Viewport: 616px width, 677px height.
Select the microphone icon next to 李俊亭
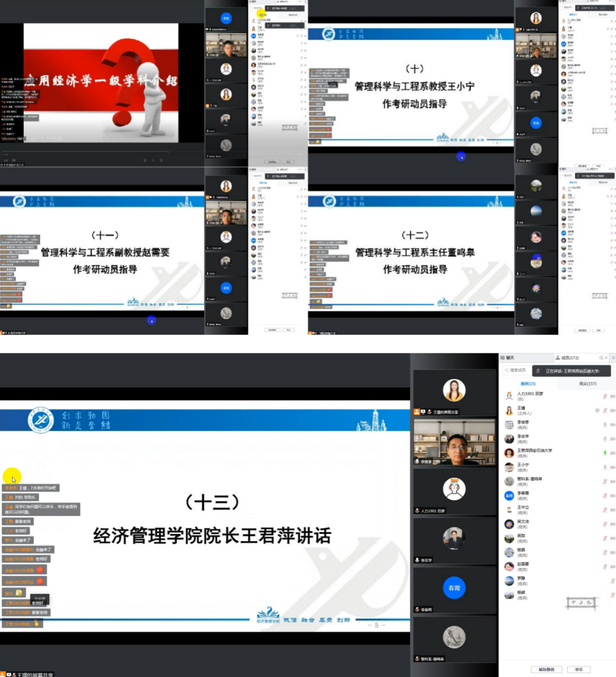pyautogui.click(x=605, y=425)
